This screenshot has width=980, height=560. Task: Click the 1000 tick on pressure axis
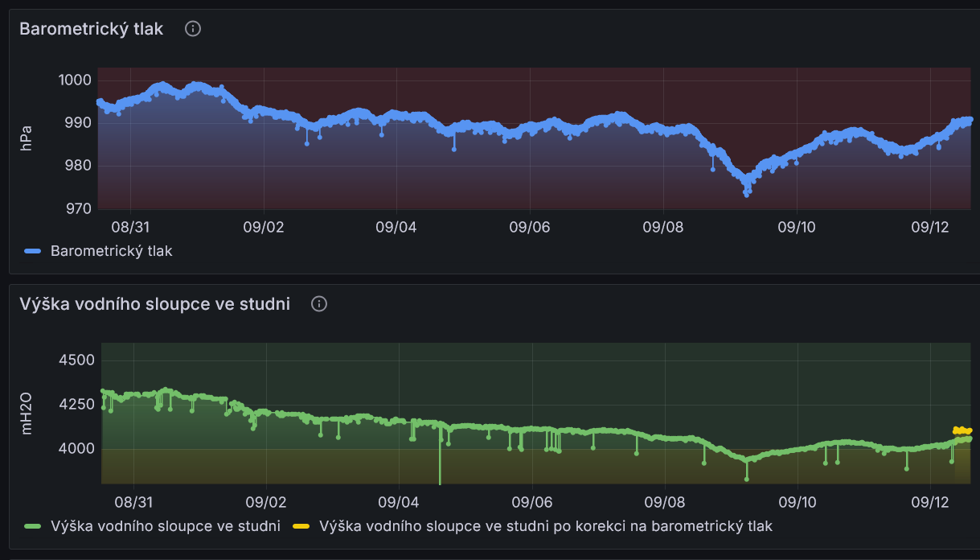(75, 80)
